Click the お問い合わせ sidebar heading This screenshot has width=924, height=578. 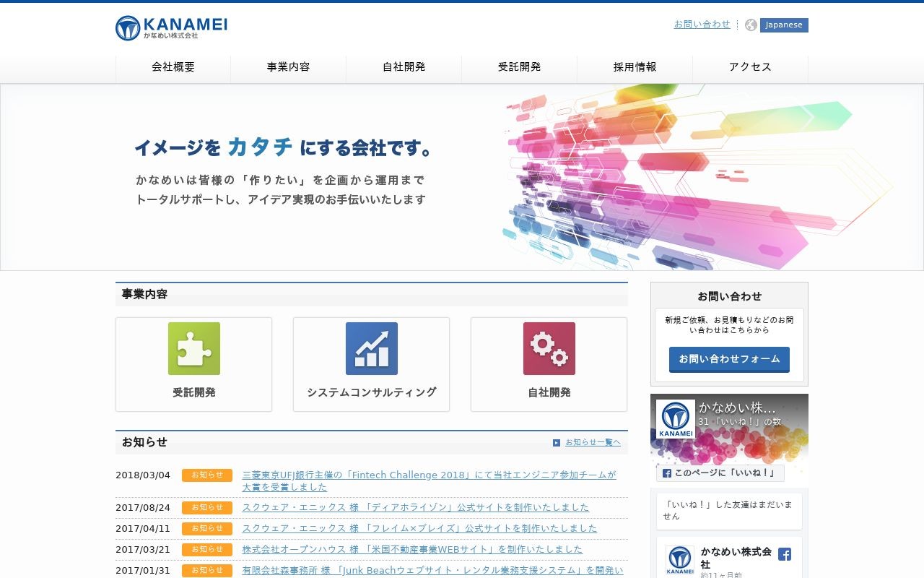729,296
